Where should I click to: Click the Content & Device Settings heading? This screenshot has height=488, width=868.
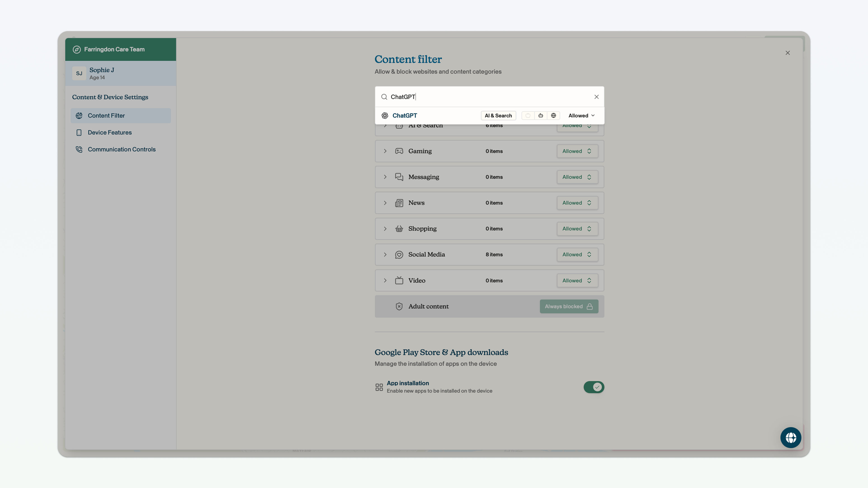pos(110,97)
